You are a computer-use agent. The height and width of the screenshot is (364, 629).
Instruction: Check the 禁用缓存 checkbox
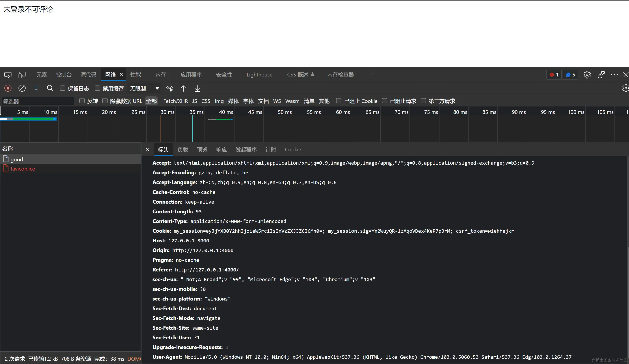click(x=98, y=88)
